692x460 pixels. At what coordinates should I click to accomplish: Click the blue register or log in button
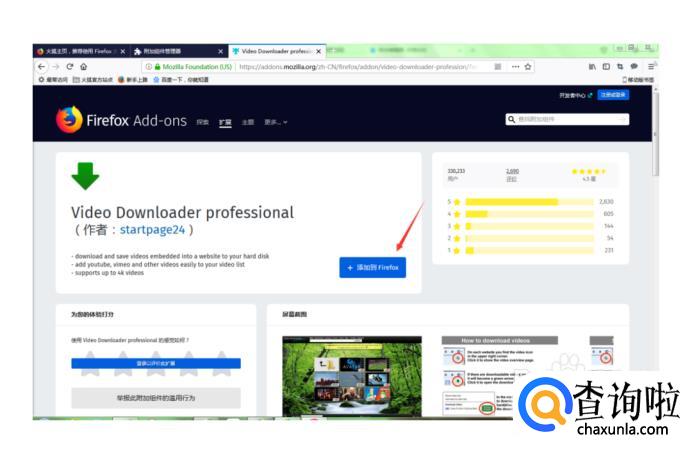(x=613, y=95)
